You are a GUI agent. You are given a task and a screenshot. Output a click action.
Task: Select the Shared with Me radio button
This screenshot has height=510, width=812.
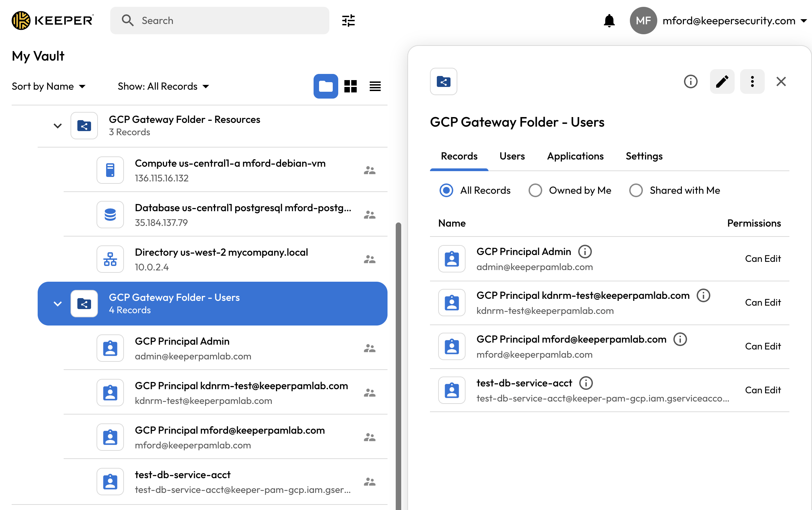click(636, 190)
